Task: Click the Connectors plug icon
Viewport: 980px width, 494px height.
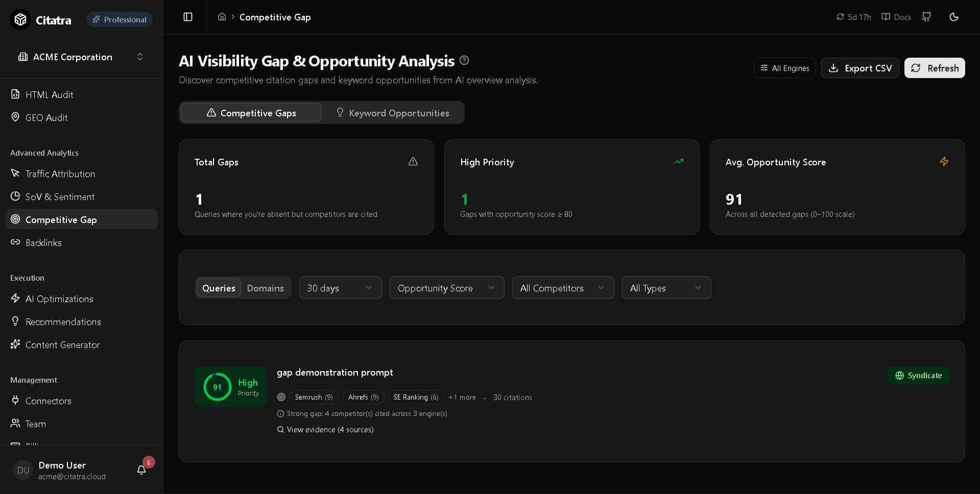Action: point(15,400)
